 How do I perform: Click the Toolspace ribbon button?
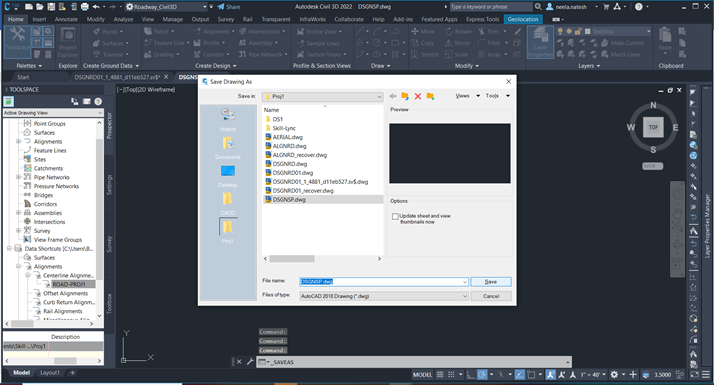17,41
